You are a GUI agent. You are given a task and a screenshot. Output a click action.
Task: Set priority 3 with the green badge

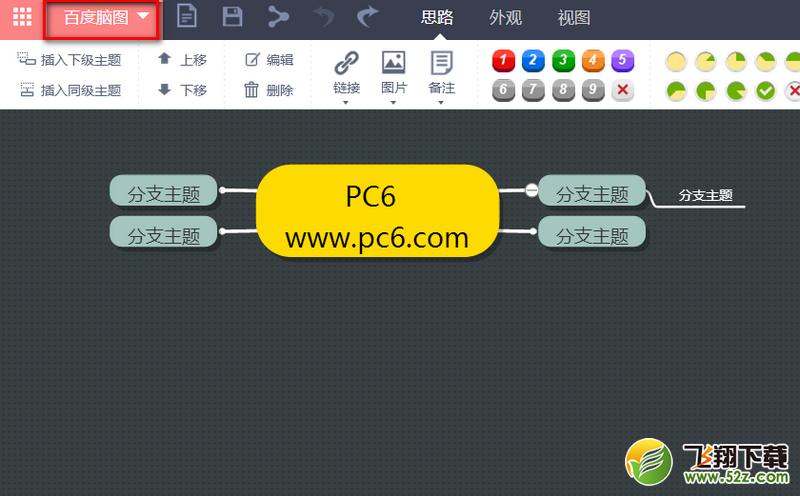coord(563,61)
